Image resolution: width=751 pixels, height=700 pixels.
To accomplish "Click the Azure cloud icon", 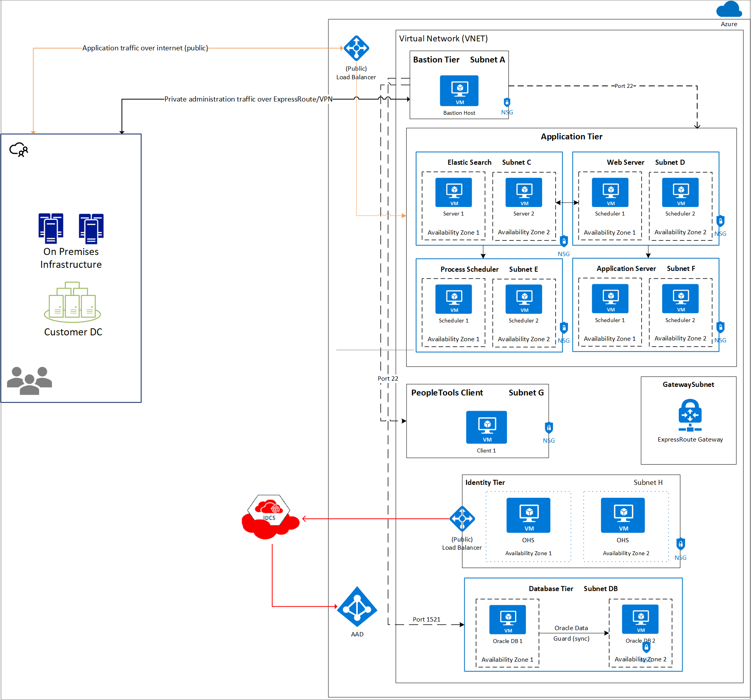I will 729,9.
